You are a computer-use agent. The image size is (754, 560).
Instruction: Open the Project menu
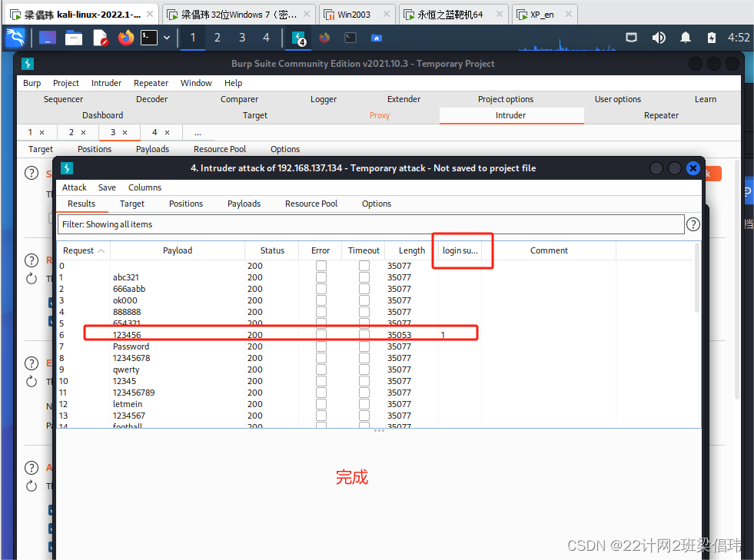[66, 83]
